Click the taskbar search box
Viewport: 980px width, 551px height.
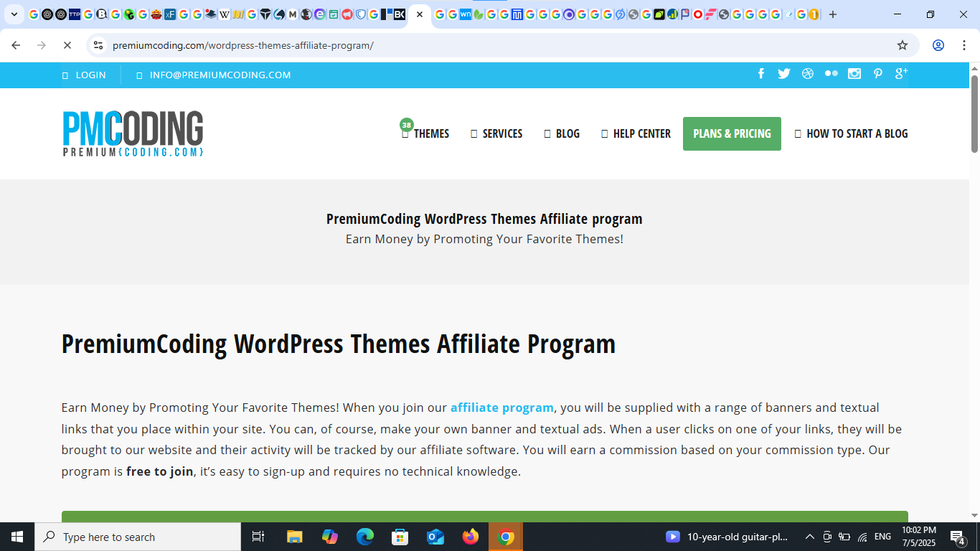point(138,537)
